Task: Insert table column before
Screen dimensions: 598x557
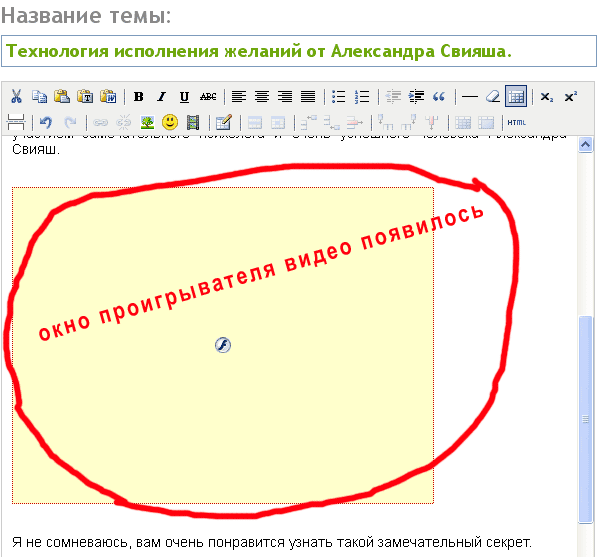Action: click(x=386, y=122)
